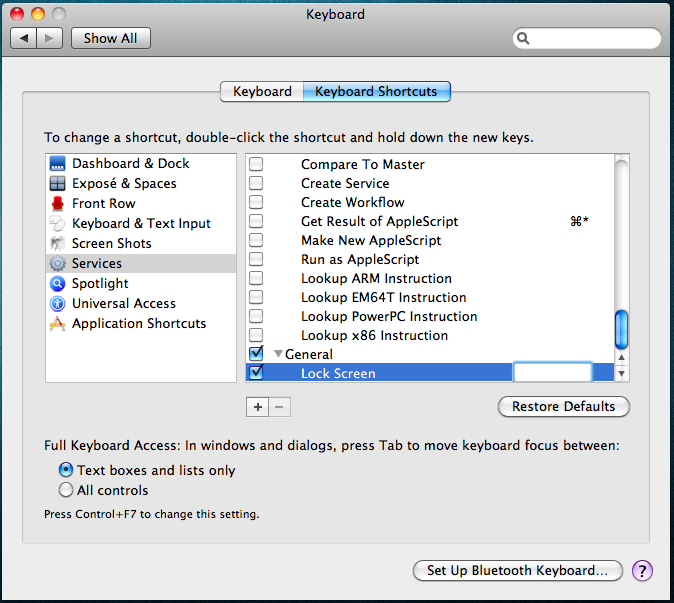Click the Keyboard & Text Input icon
Viewport: 674px width, 603px height.
pyautogui.click(x=57, y=223)
